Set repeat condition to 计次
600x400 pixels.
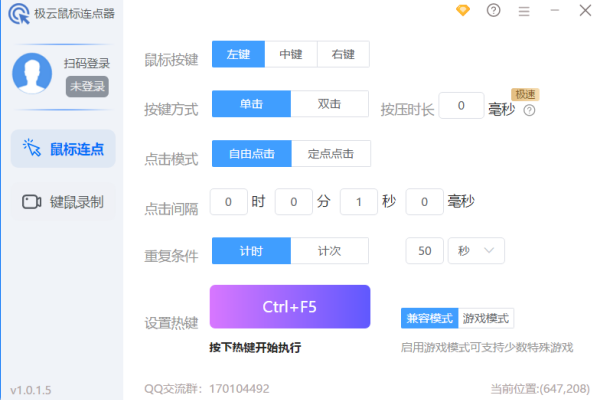(x=330, y=251)
